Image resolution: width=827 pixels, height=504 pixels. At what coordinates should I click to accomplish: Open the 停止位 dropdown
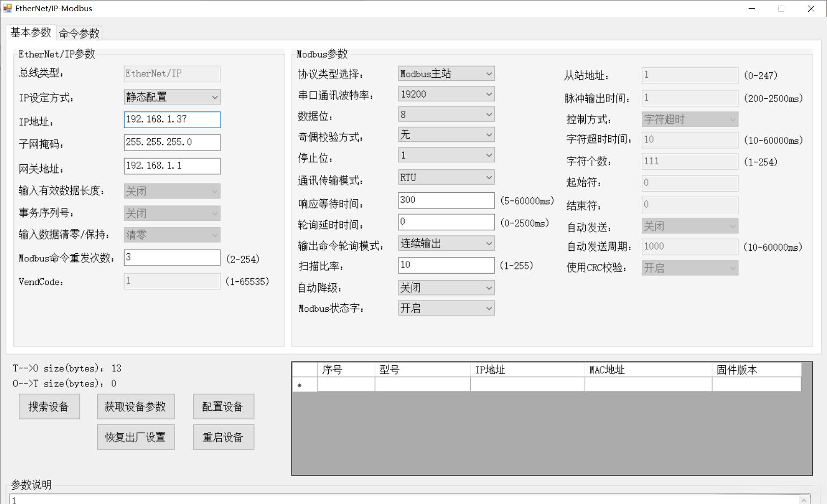click(446, 155)
